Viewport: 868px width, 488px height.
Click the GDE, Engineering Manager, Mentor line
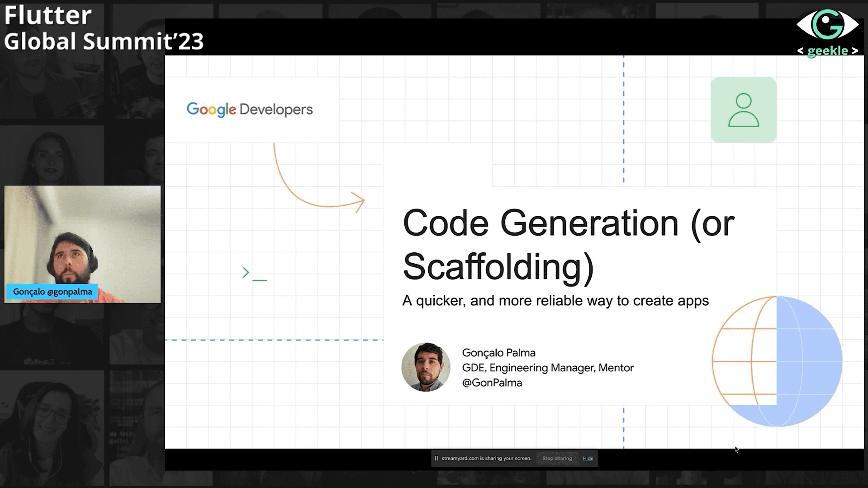[548, 368]
